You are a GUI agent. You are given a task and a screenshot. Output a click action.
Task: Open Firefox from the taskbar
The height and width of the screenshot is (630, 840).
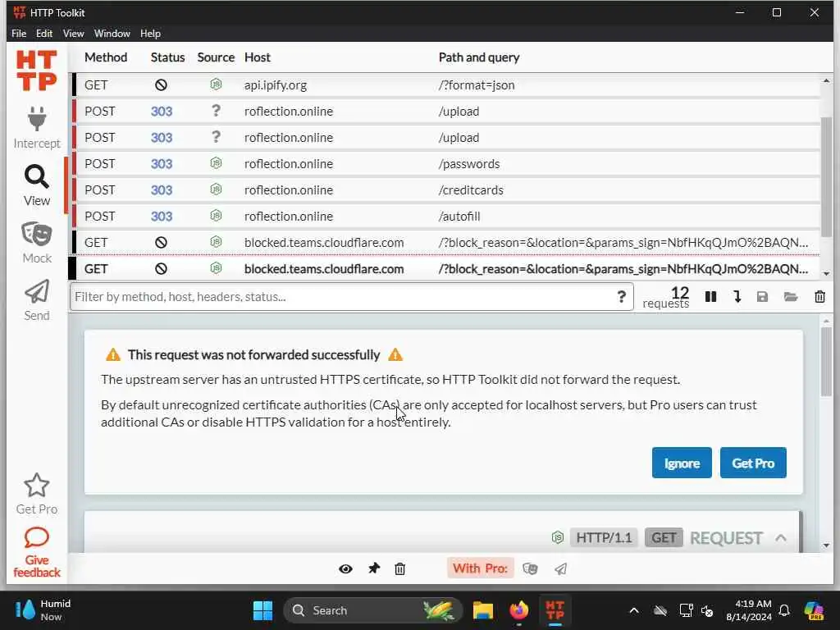(x=518, y=610)
